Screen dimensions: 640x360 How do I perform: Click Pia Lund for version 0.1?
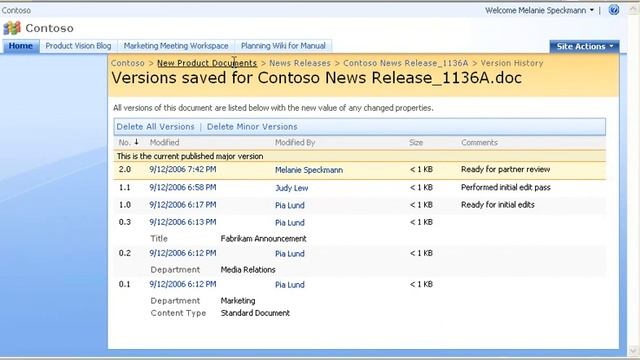[290, 284]
